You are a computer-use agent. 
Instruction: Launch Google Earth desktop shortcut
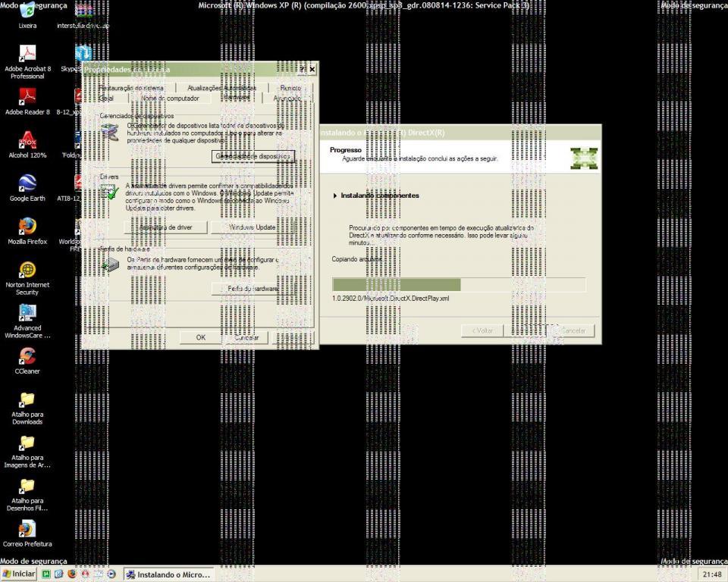pyautogui.click(x=27, y=187)
